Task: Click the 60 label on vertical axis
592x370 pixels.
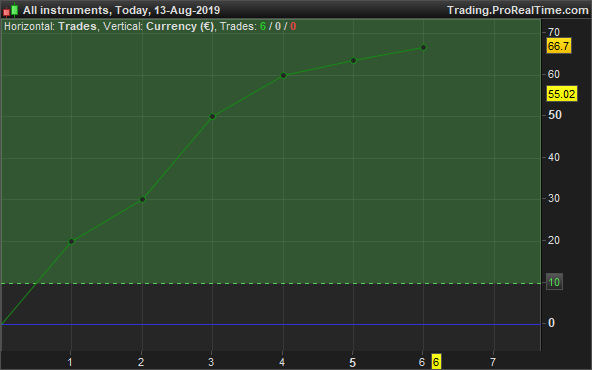Action: coord(553,74)
